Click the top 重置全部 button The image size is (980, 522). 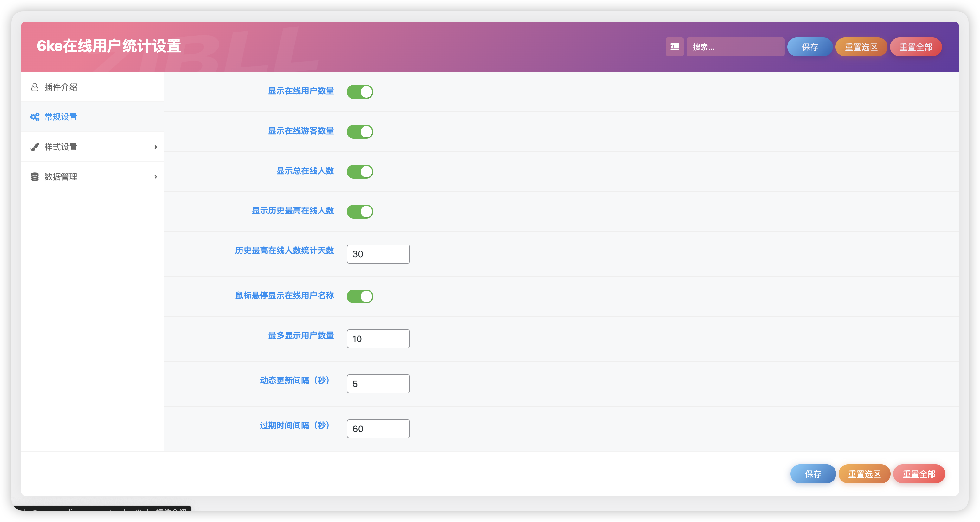(x=915, y=47)
